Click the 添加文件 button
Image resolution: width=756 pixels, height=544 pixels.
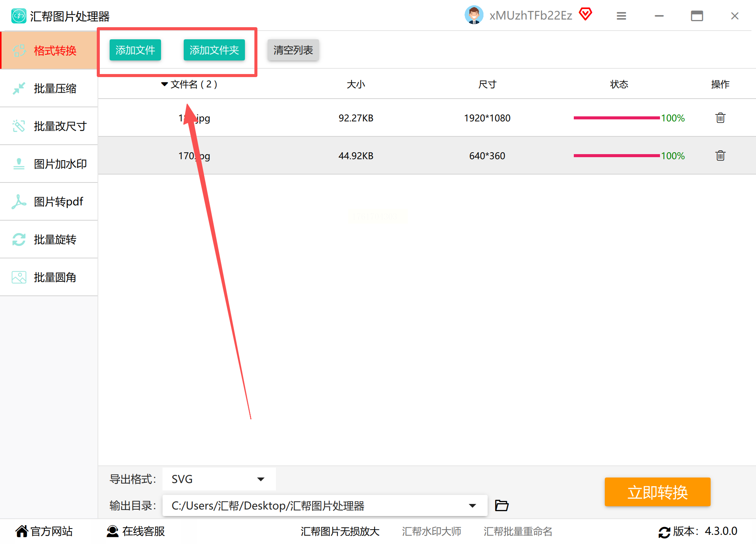[135, 50]
